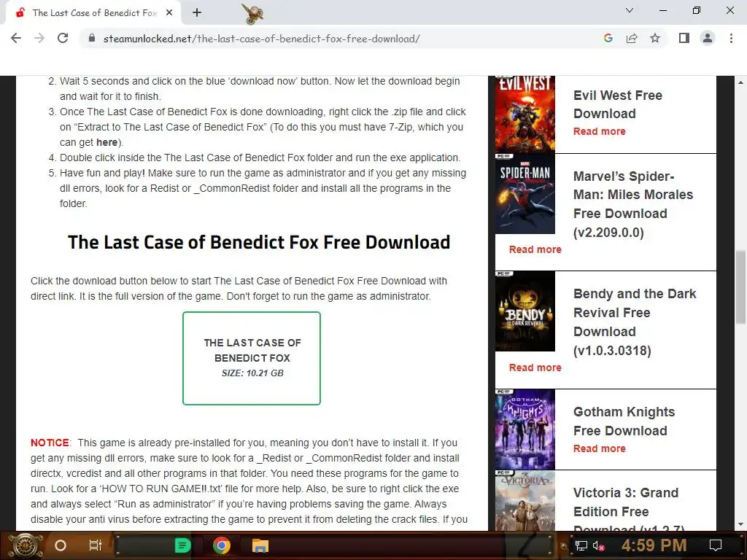
Task: Open Spider-Man Miles Morales Free Download title
Action: pos(633,204)
